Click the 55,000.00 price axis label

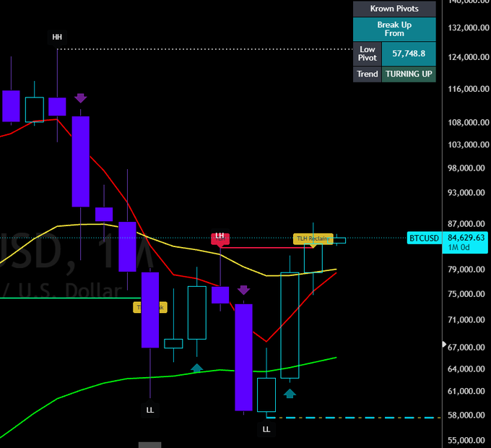[x=466, y=441]
